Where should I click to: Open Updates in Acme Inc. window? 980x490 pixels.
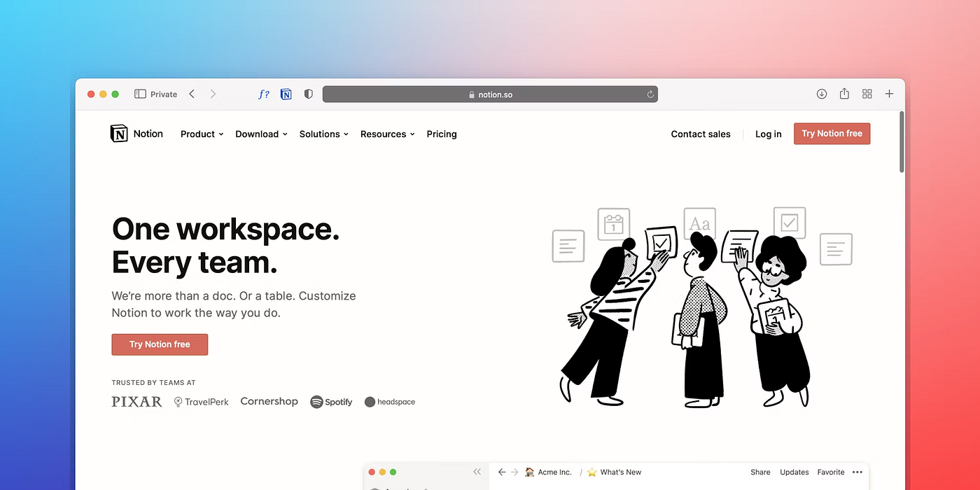794,472
